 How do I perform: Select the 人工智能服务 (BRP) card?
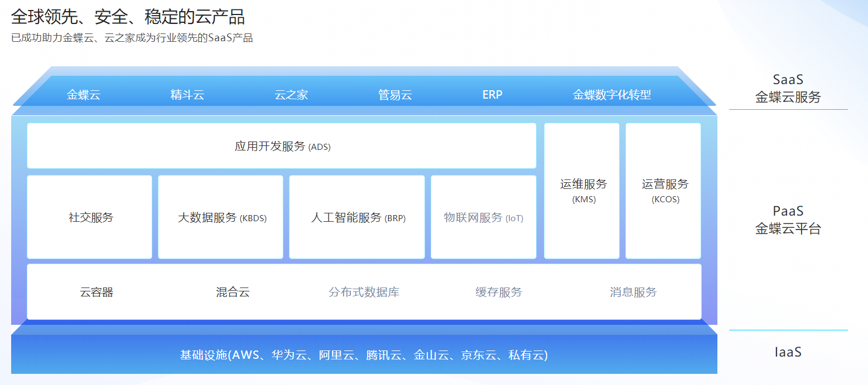357,217
